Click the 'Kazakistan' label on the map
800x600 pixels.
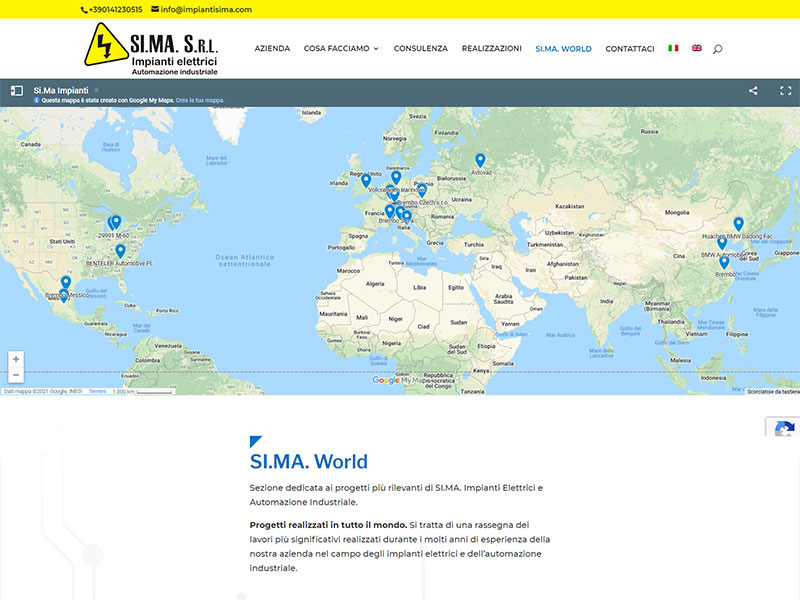click(x=569, y=207)
